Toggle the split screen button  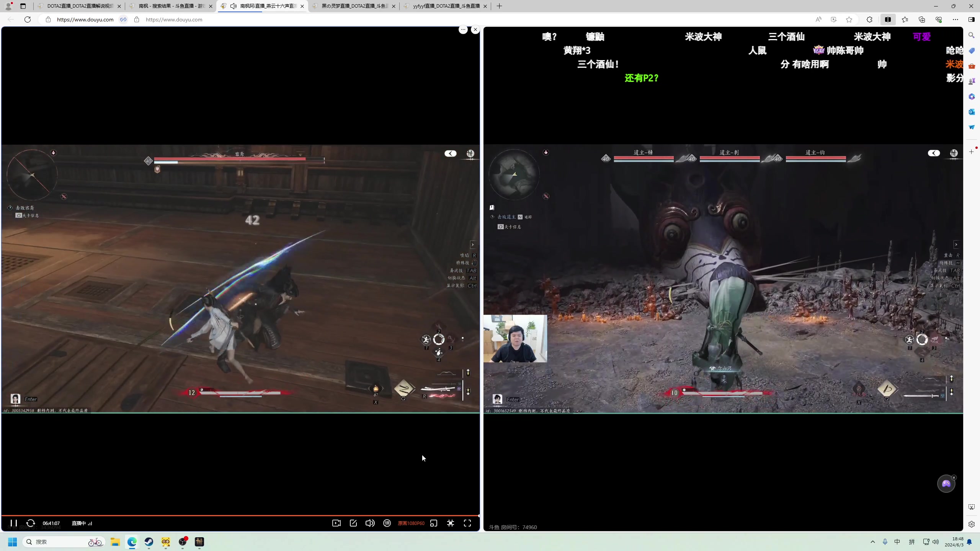(x=888, y=20)
